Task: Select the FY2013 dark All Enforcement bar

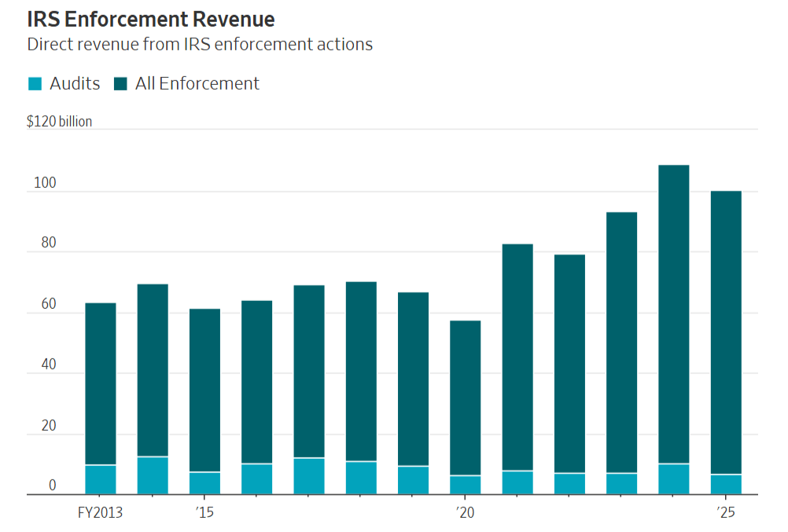Action: 101,383
